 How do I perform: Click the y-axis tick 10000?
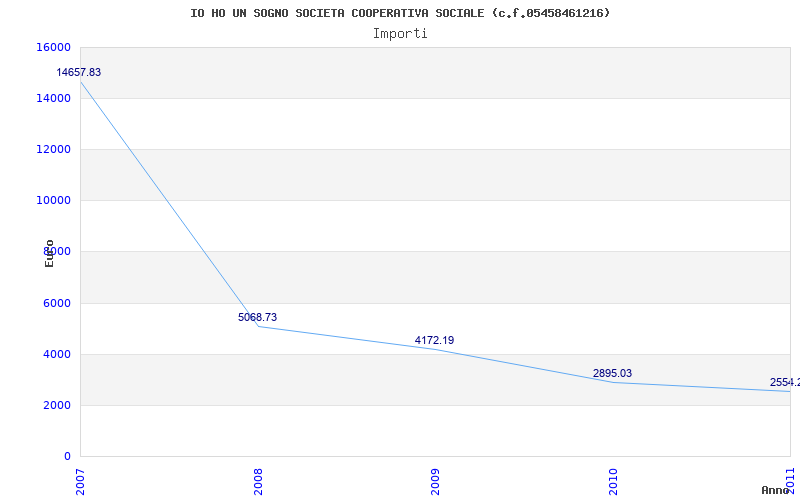click(x=53, y=201)
